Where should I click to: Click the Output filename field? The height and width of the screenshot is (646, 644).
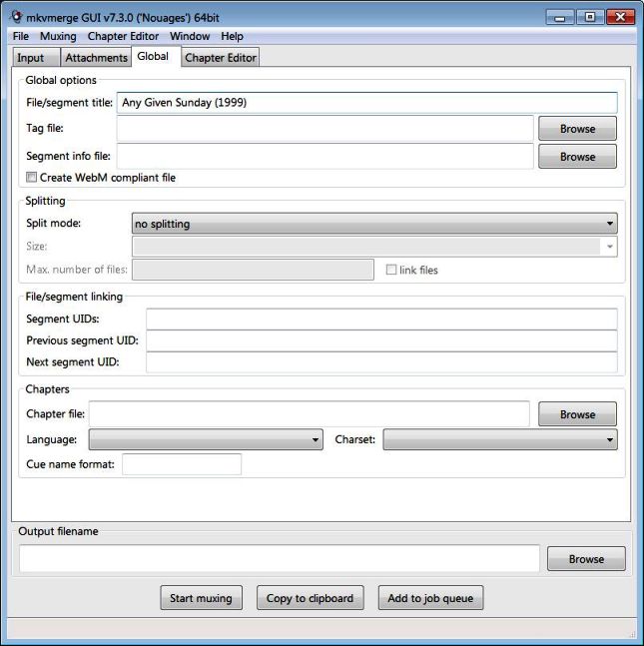click(280, 559)
